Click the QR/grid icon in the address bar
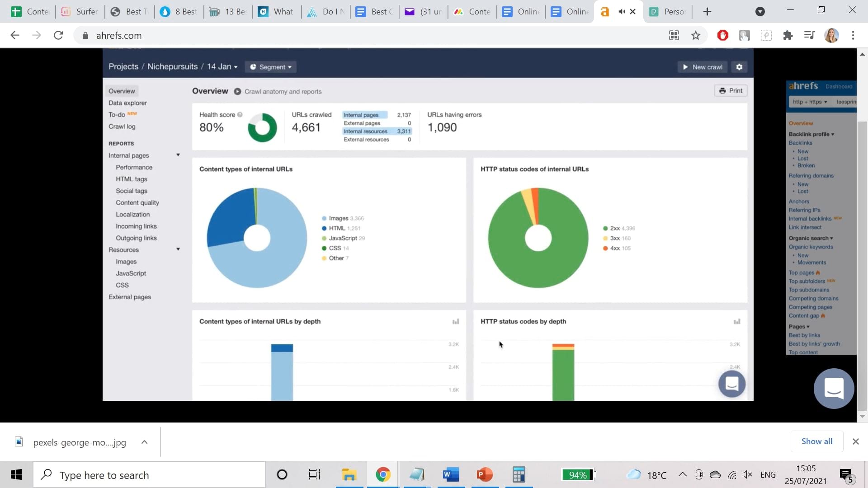The image size is (868, 488). coord(674,35)
